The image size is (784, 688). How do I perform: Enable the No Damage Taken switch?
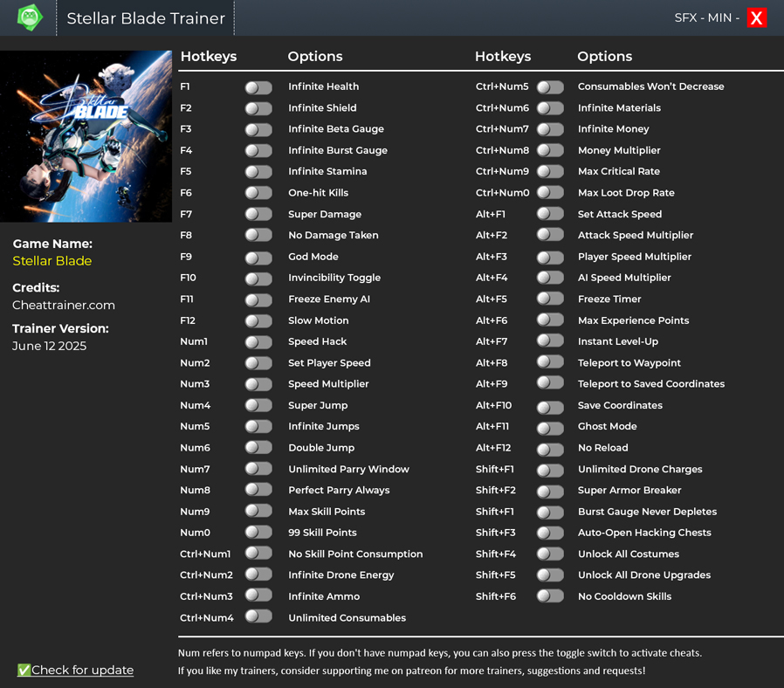[x=258, y=236]
